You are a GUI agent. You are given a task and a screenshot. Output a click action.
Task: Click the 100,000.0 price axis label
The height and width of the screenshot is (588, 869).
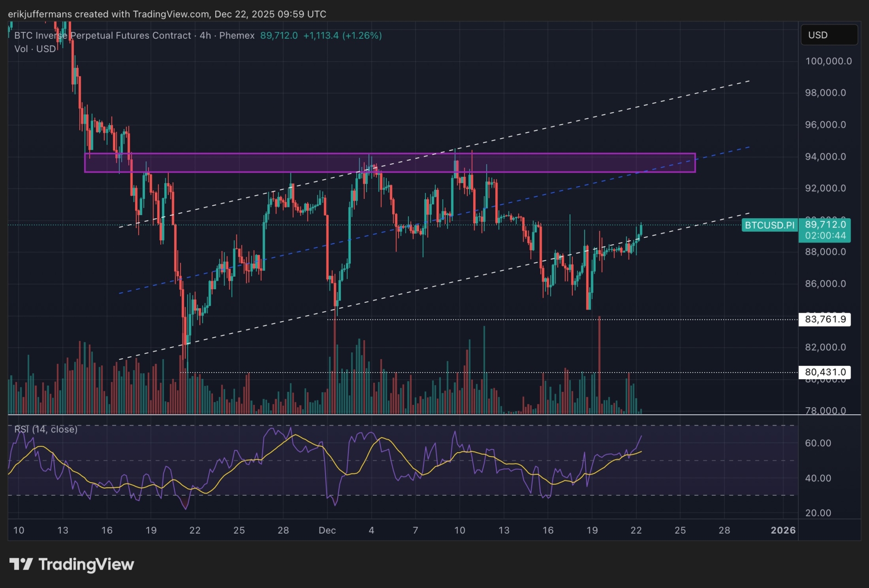828,61
